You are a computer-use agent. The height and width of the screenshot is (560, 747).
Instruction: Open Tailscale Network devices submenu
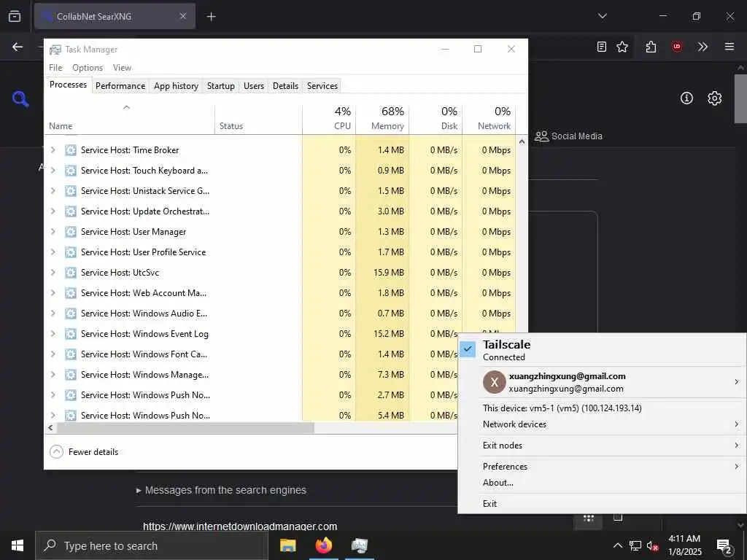coord(602,424)
